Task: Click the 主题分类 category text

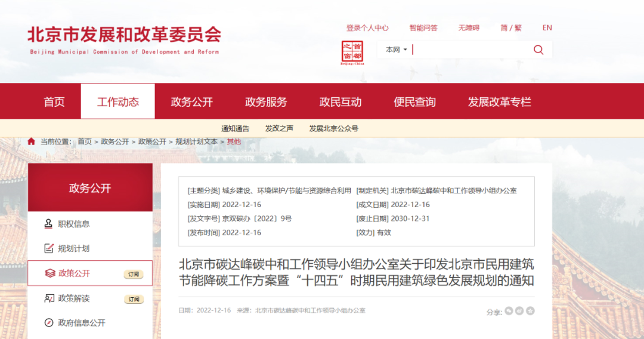Action: click(x=287, y=190)
